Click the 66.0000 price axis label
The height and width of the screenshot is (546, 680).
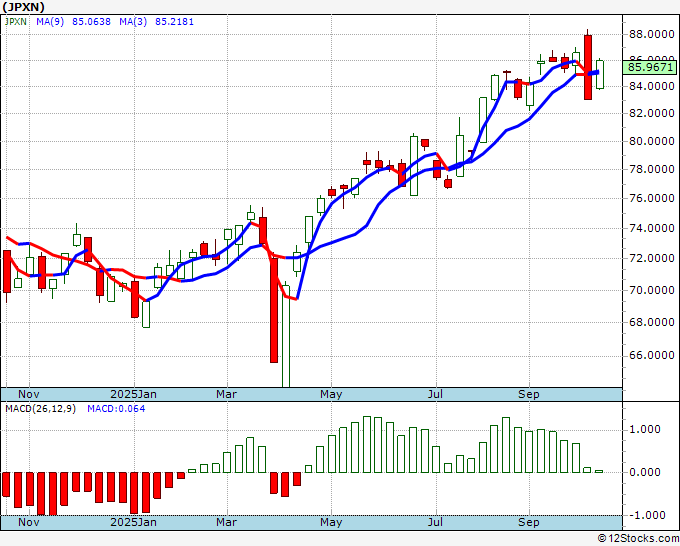pos(651,356)
